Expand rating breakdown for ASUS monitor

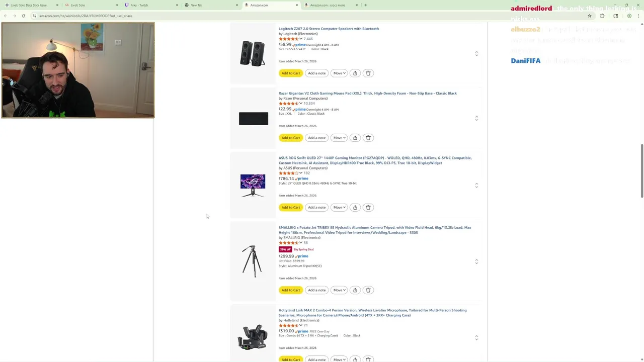point(301,173)
